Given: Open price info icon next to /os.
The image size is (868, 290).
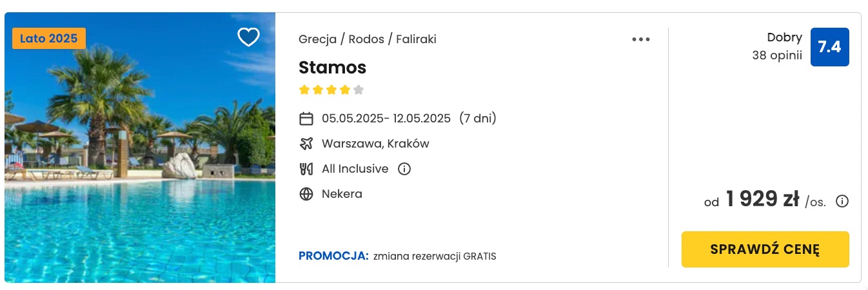Looking at the screenshot, I should coord(842,201).
